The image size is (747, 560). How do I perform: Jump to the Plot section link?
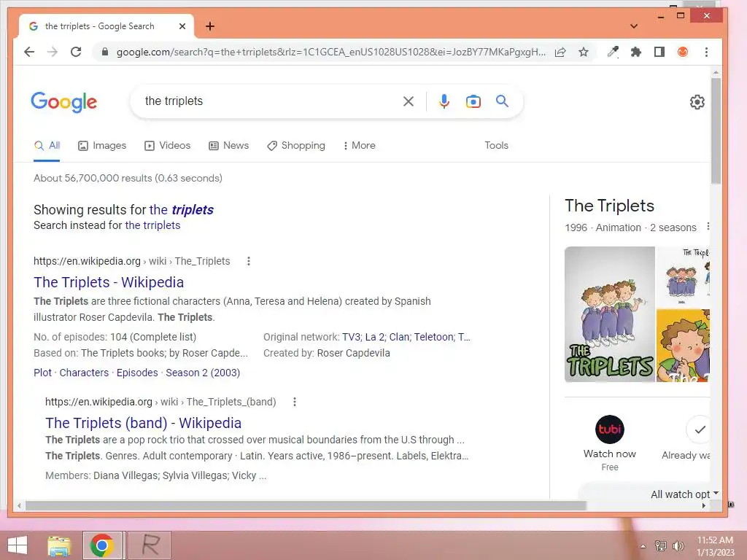click(x=42, y=373)
